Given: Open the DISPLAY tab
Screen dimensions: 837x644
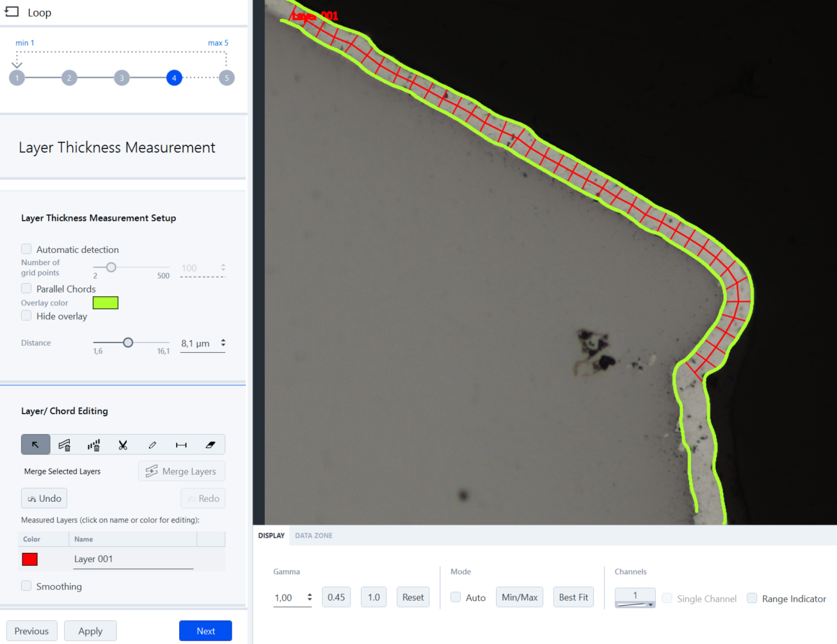Looking at the screenshot, I should (x=271, y=536).
